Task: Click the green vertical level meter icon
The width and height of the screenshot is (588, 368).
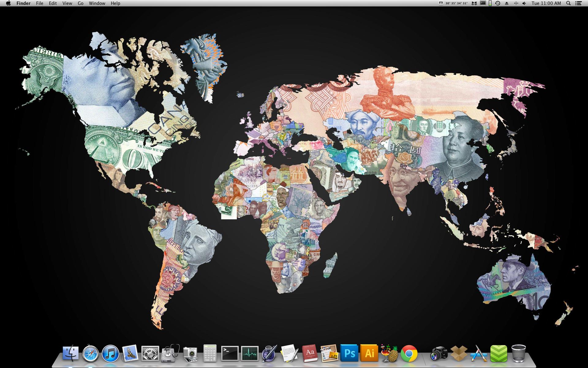Action: click(x=490, y=3)
